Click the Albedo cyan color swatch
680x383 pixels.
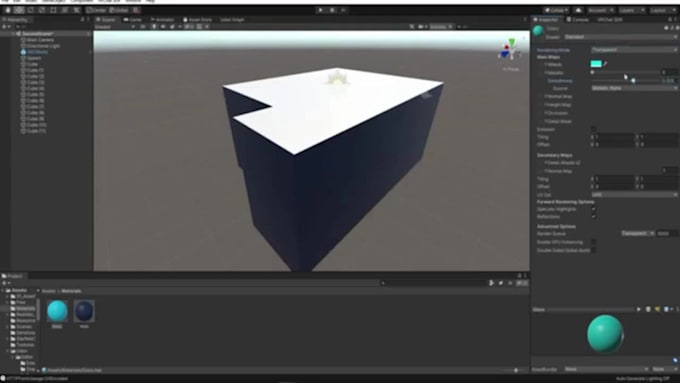coord(596,64)
